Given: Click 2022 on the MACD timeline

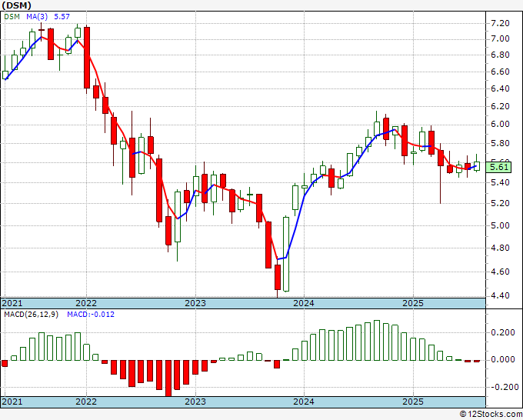Looking at the screenshot, I should pos(86,402).
